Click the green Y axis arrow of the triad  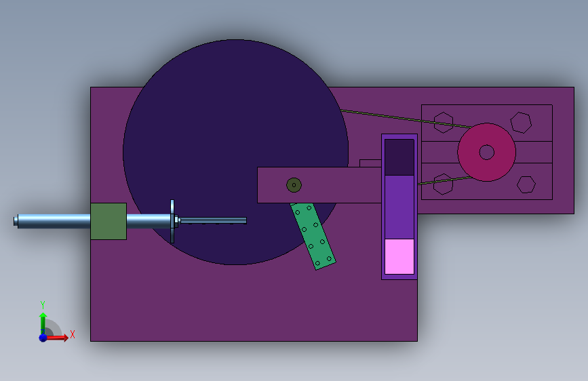coord(43,323)
